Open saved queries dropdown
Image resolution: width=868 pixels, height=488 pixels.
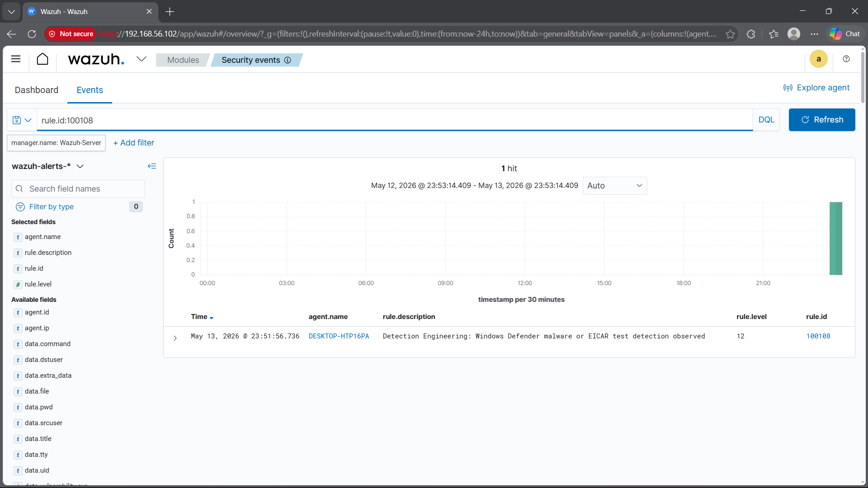coord(22,120)
